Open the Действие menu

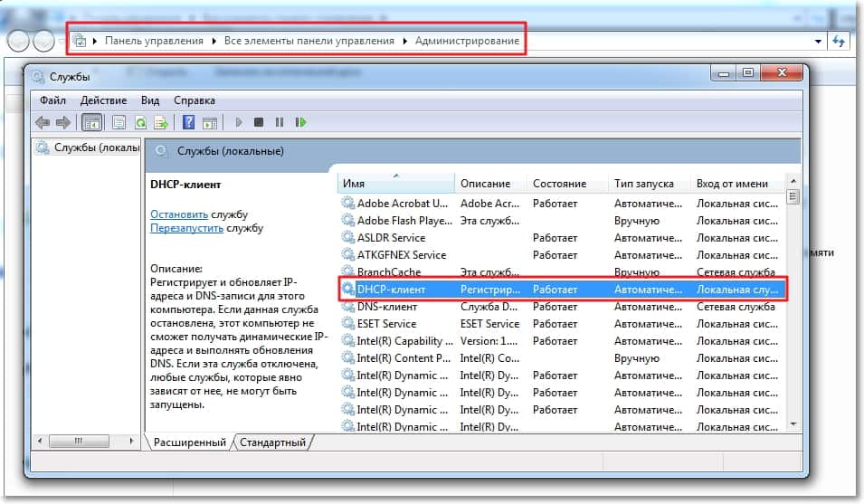point(103,100)
